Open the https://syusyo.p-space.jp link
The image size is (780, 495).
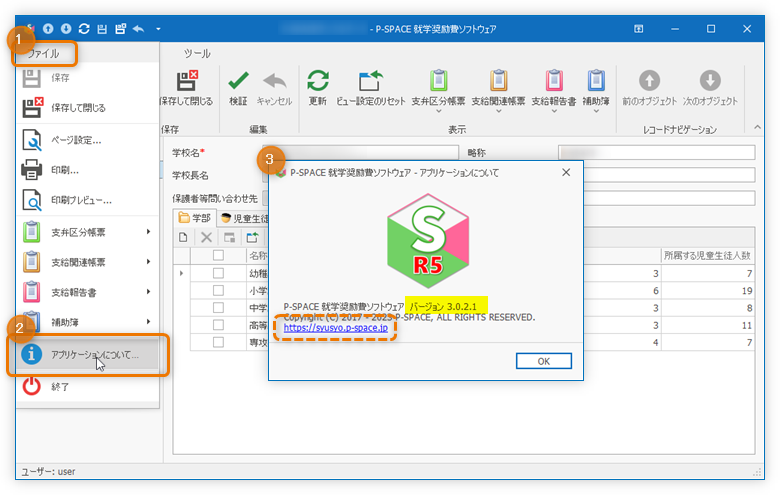(336, 327)
